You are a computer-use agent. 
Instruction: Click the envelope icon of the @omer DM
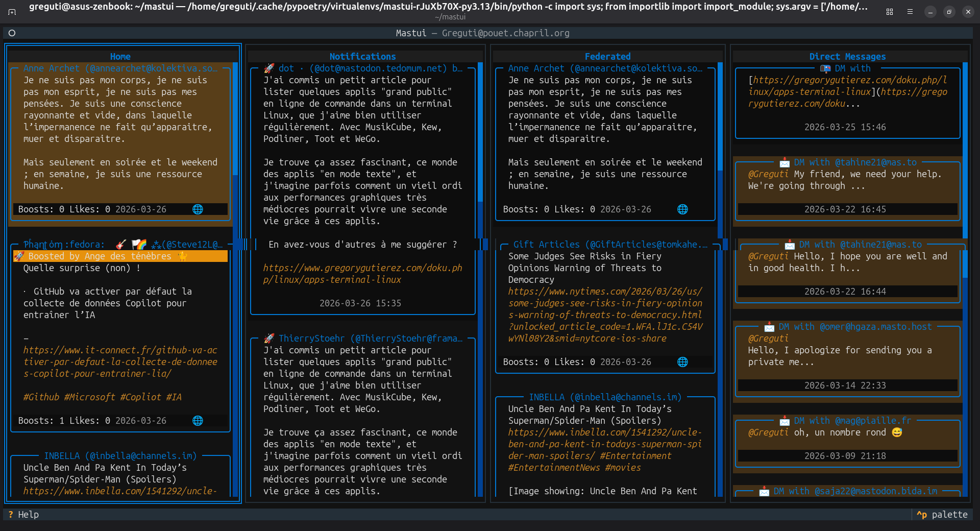(769, 327)
